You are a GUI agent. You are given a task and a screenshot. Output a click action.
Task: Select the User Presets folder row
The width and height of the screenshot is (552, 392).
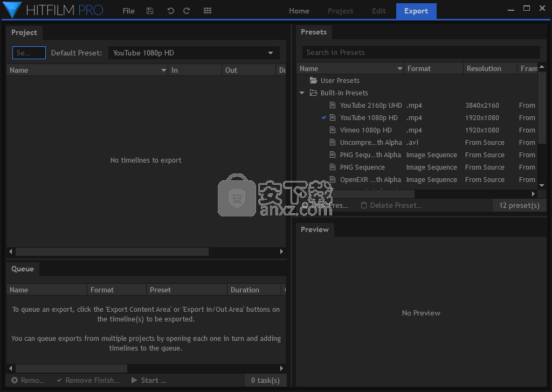(x=418, y=81)
